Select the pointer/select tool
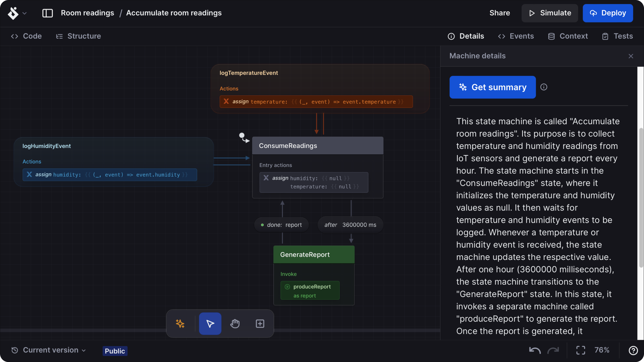The width and height of the screenshot is (644, 362). pyautogui.click(x=210, y=324)
